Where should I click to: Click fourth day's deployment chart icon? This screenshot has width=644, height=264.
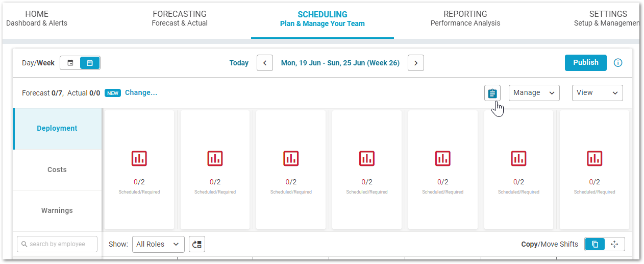pyautogui.click(x=367, y=158)
